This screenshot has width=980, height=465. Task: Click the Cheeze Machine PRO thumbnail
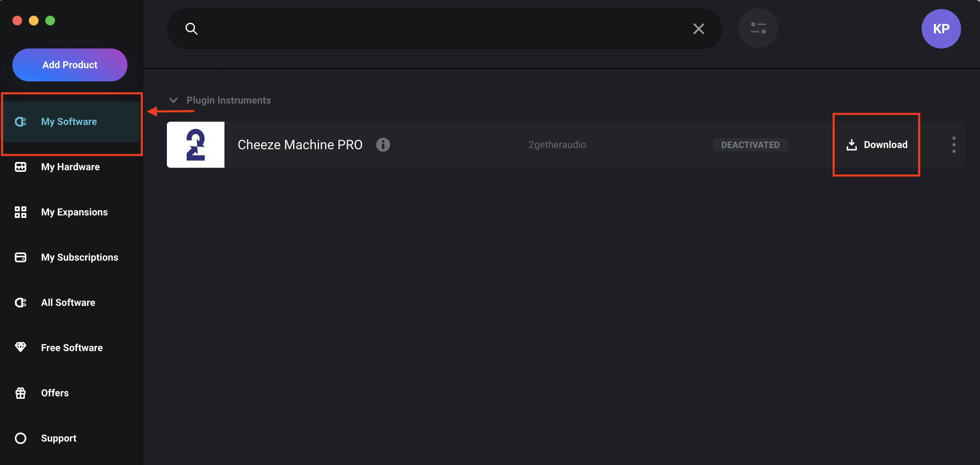tap(196, 145)
